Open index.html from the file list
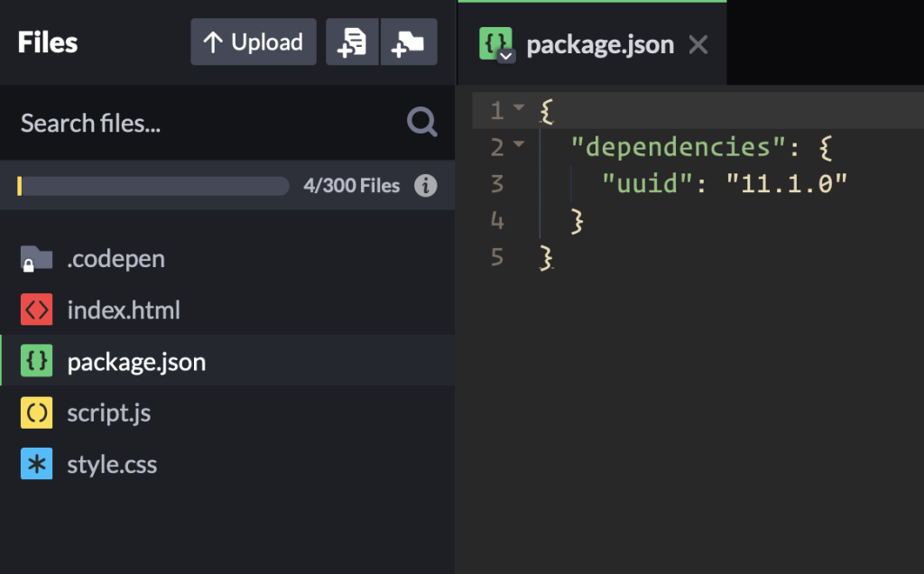Screen dimensions: 924x574 [123, 310]
